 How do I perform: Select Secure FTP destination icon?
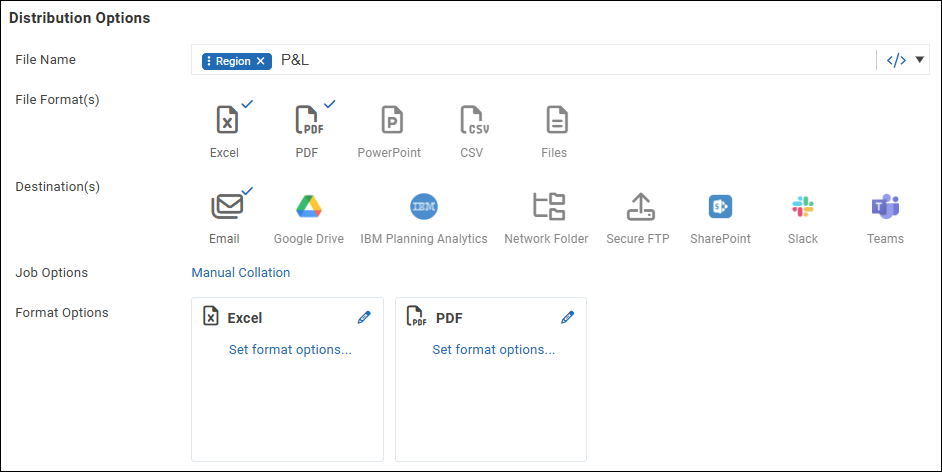[x=638, y=207]
